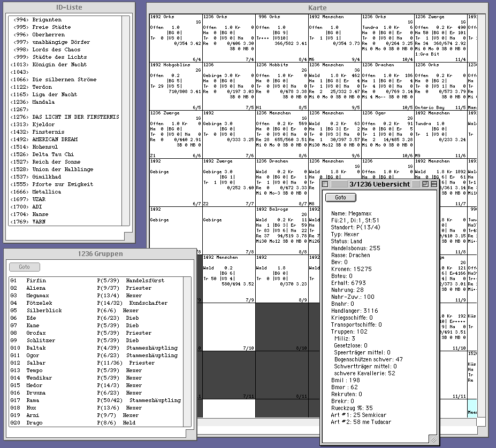This screenshot has width=496, height=448.
Task: Click the Uebersicht window zoom box
Action: [425, 184]
